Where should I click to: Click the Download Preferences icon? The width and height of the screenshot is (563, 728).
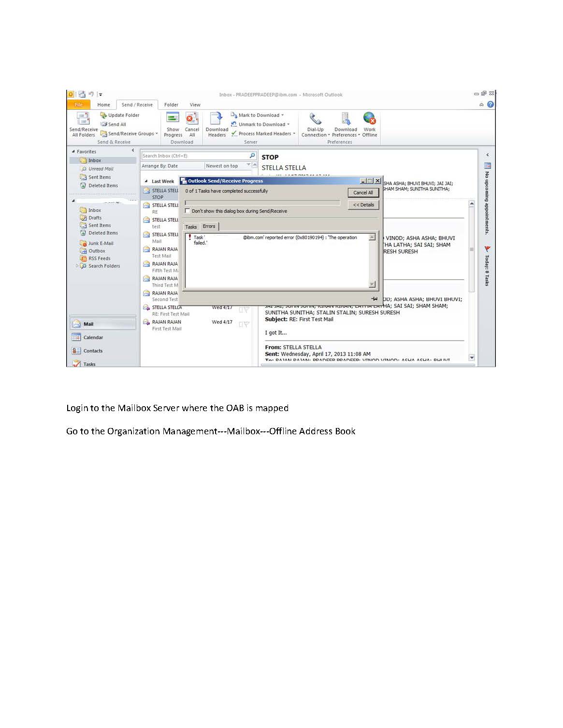tap(346, 118)
